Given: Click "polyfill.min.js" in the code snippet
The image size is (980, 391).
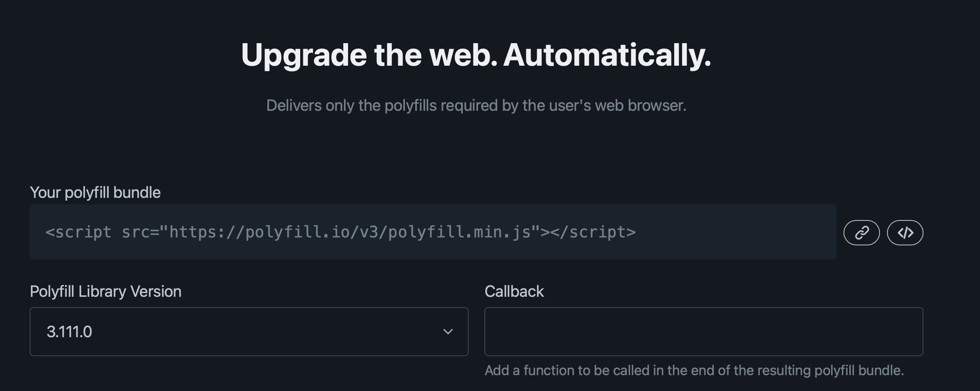Looking at the screenshot, I should (x=460, y=232).
